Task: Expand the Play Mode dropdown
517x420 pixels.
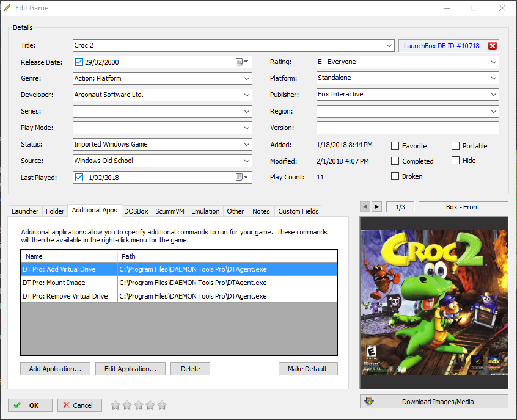Action: tap(247, 128)
